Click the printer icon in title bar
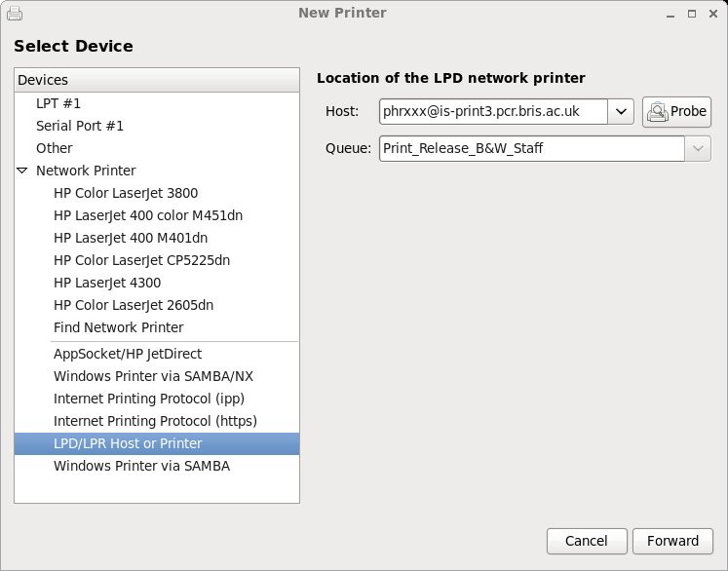 coord(15,14)
